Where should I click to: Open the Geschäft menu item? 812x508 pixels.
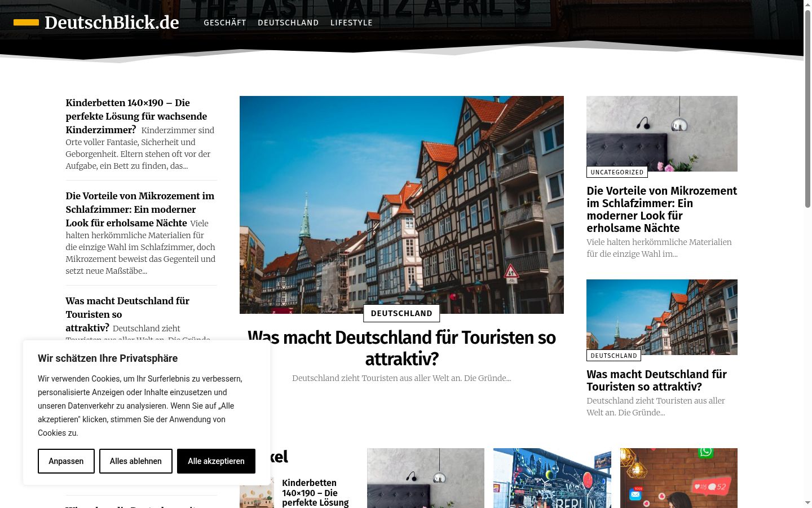click(225, 23)
